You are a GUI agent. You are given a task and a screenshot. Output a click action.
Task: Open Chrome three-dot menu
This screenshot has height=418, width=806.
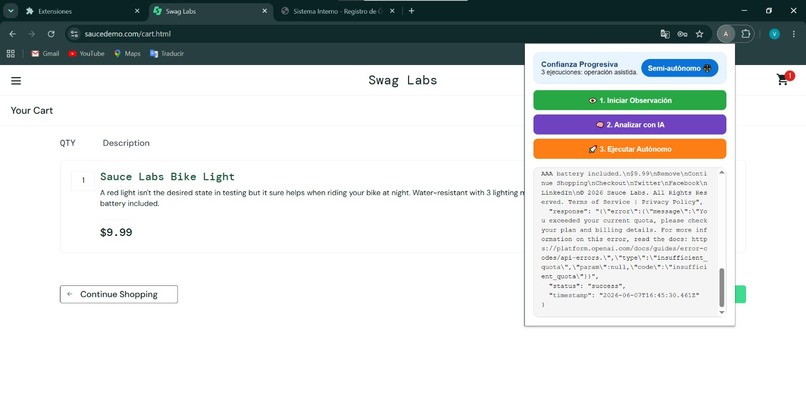click(x=794, y=34)
